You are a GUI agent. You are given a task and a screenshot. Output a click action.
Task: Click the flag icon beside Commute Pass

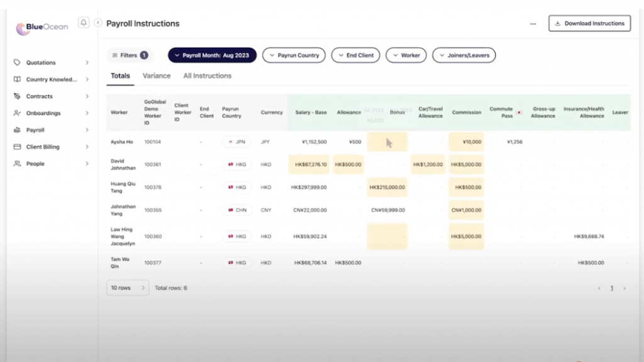[519, 112]
